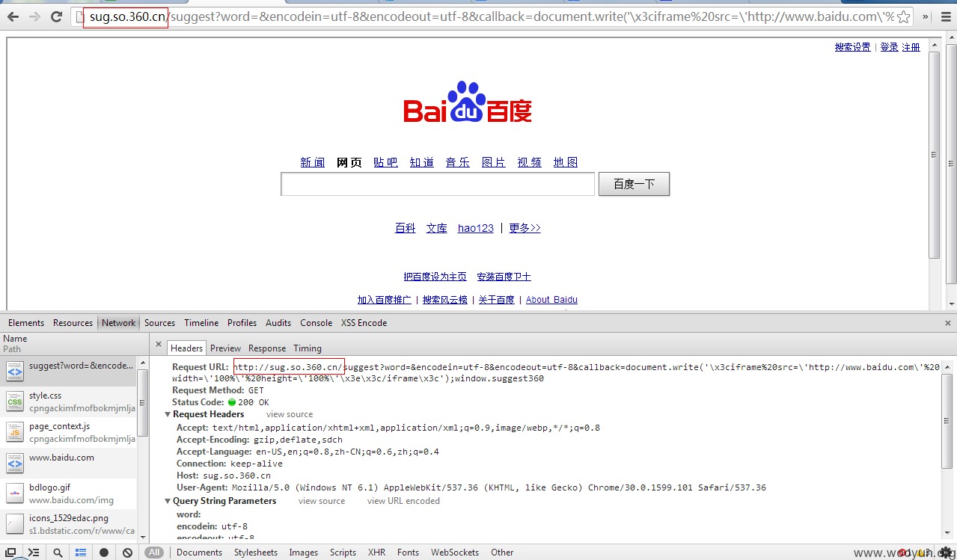
Task: Filter network requests by Other
Action: [502, 553]
